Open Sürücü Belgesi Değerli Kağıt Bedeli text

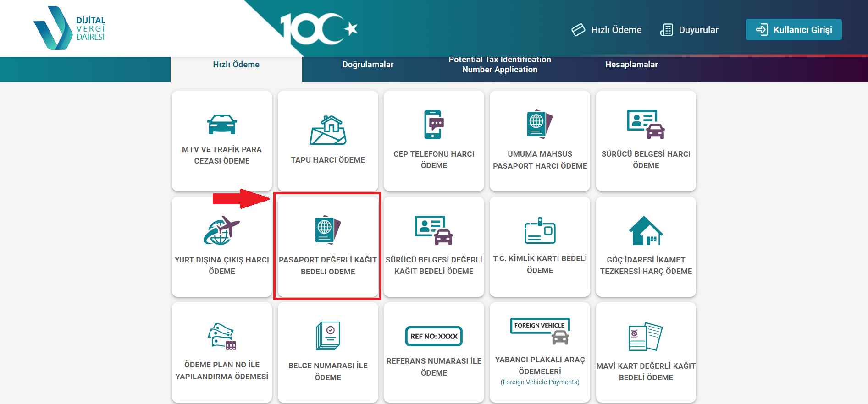coord(434,265)
